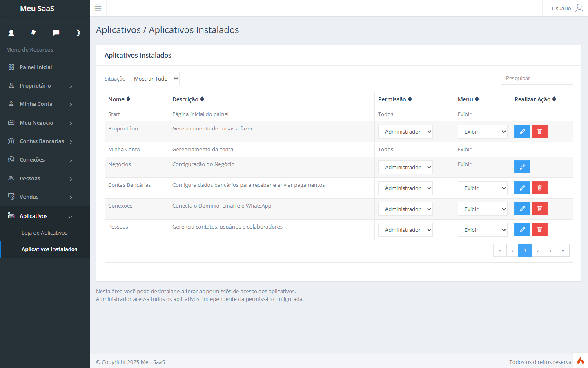This screenshot has height=368, width=588.
Task: Edit the Contas Bancárias app row
Action: [522, 188]
